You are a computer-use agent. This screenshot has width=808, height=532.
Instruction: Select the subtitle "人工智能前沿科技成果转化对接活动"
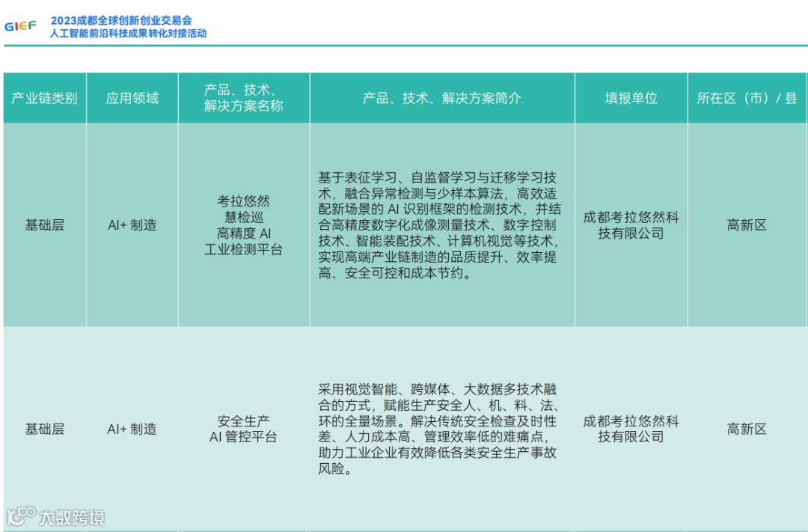129,34
